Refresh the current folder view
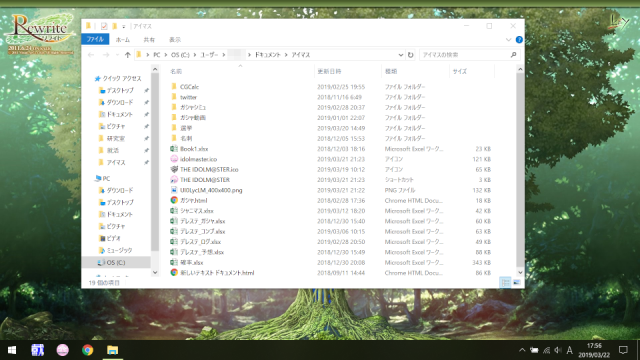The image size is (640, 360). pos(411,55)
